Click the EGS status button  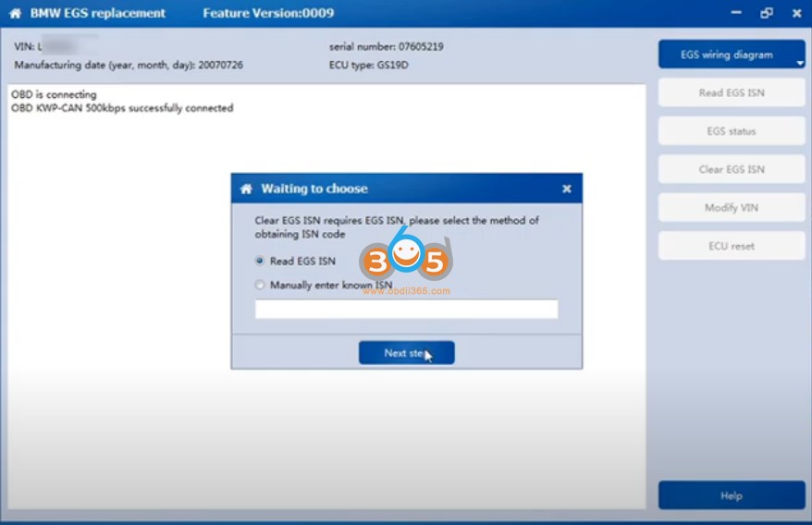tap(732, 131)
